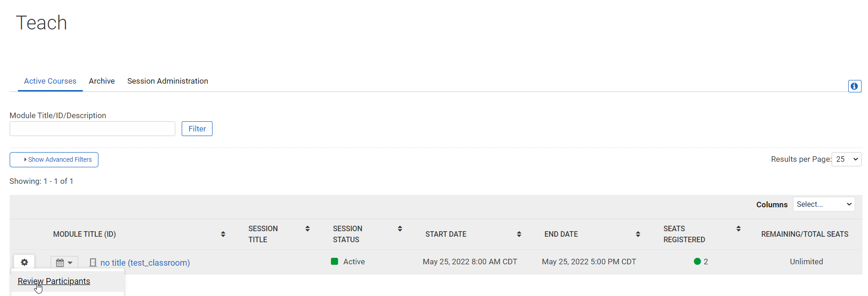Switch to the Archive tab

point(101,81)
